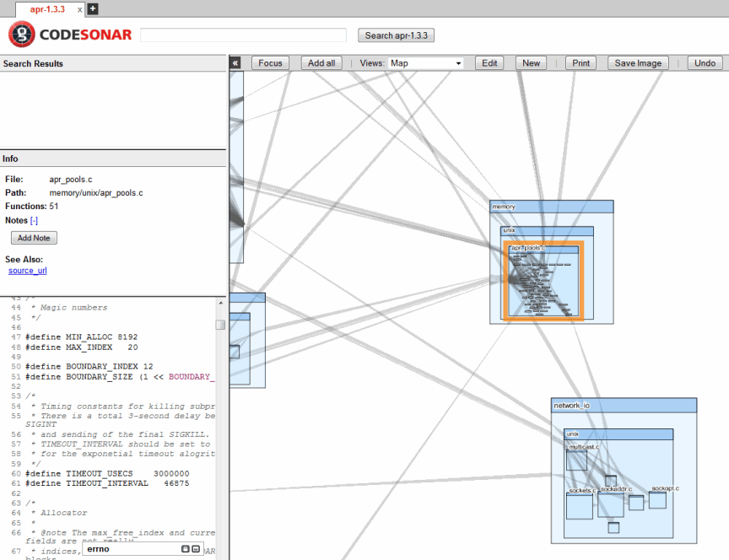Switch to the apr-1.3.3 tab

point(46,8)
